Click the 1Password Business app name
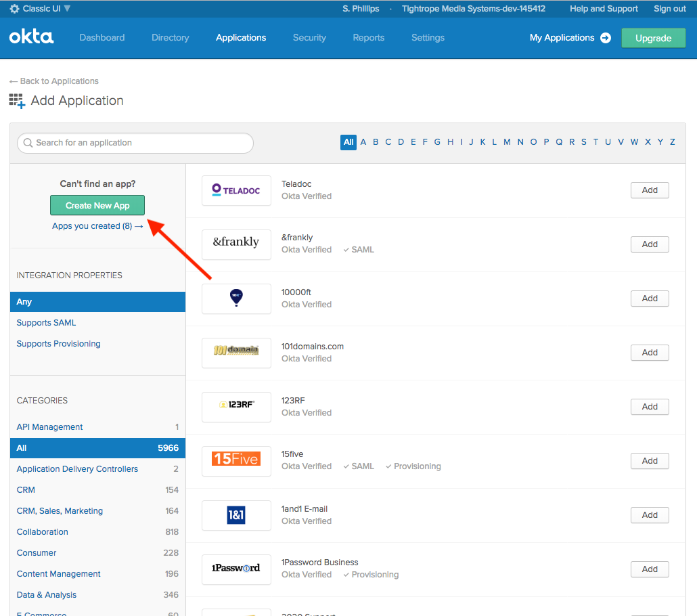This screenshot has height=616, width=697. pos(319,563)
